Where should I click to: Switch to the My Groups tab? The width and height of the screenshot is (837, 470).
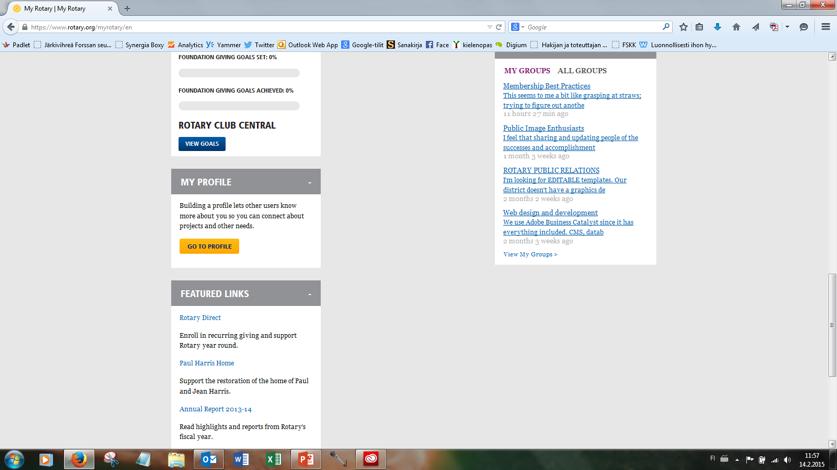(x=527, y=70)
